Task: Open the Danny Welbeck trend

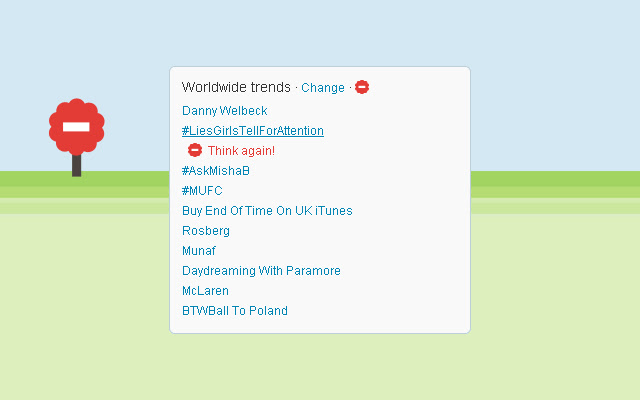Action: 225,111
